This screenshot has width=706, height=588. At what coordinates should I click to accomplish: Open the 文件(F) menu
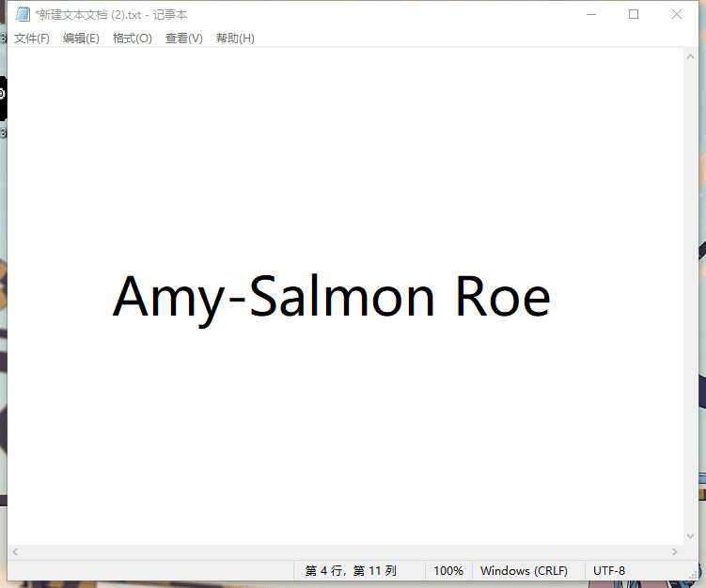coord(32,39)
